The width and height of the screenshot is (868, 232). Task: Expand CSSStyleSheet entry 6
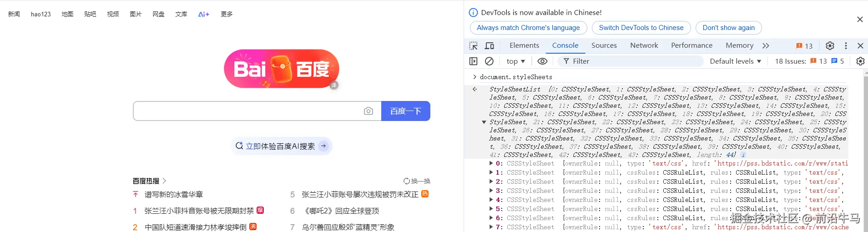click(x=491, y=218)
